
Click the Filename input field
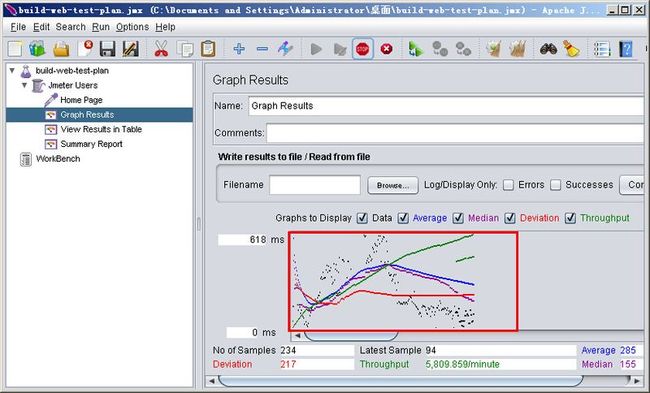tap(315, 185)
